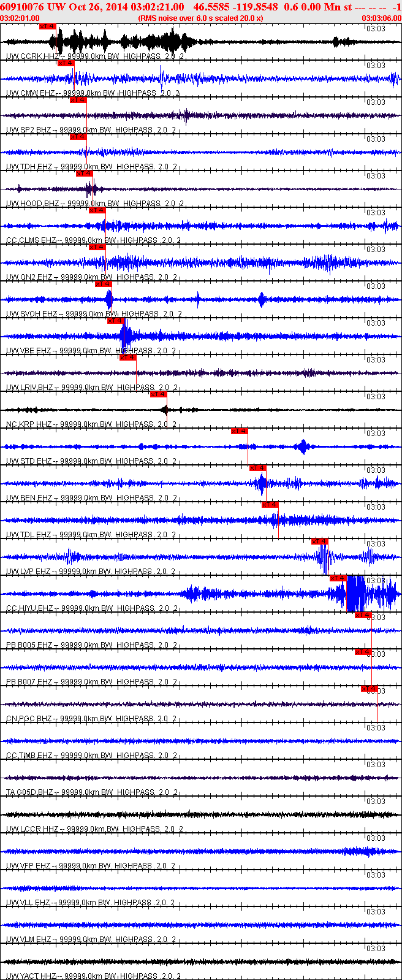Click the pick marker on CN PGC trace
This screenshot has height=980, width=402.
(x=369, y=689)
